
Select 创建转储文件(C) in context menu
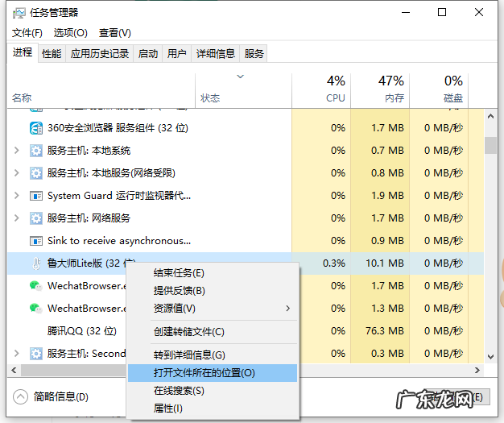click(x=212, y=332)
